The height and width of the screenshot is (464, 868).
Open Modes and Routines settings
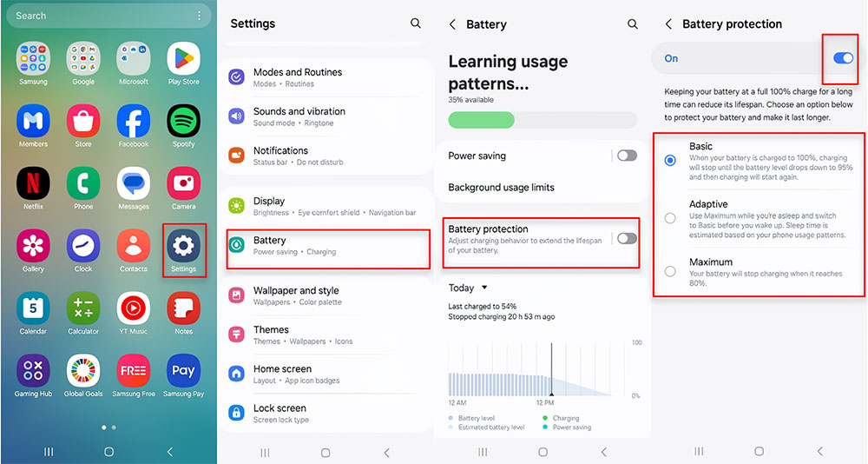click(328, 77)
